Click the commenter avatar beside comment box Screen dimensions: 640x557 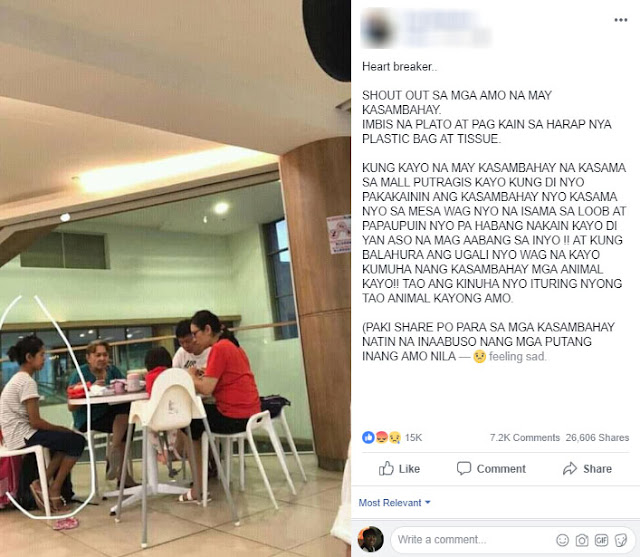[371, 539]
